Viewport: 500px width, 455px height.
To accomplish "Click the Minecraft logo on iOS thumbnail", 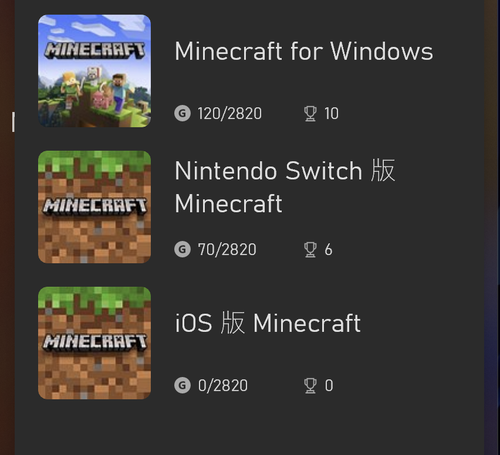I will point(95,342).
